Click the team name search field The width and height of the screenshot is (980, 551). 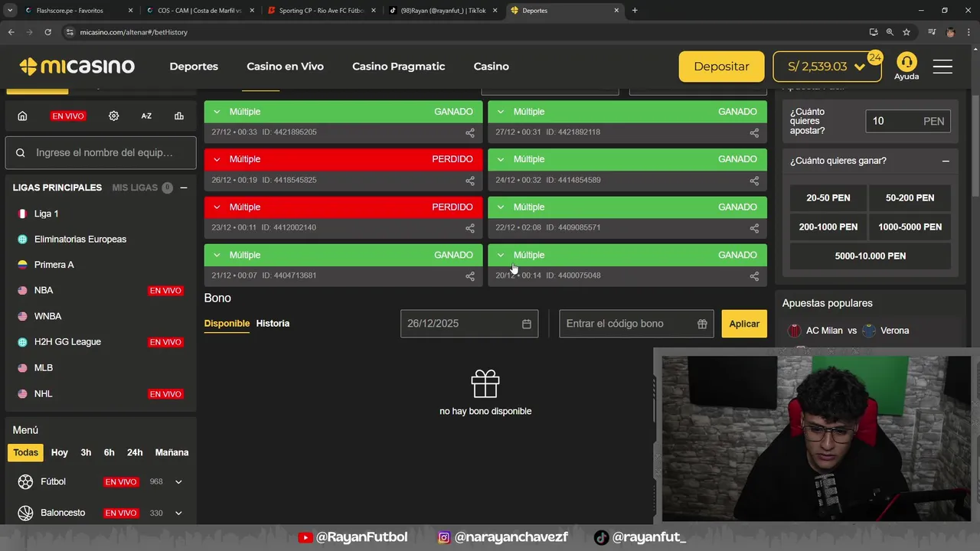coord(101,153)
